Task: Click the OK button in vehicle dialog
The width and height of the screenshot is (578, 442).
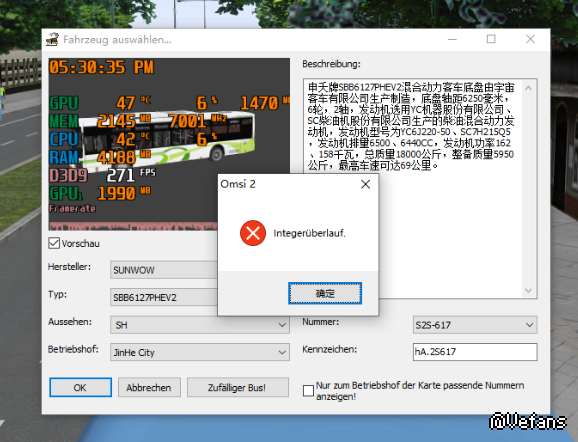Action: pyautogui.click(x=80, y=387)
